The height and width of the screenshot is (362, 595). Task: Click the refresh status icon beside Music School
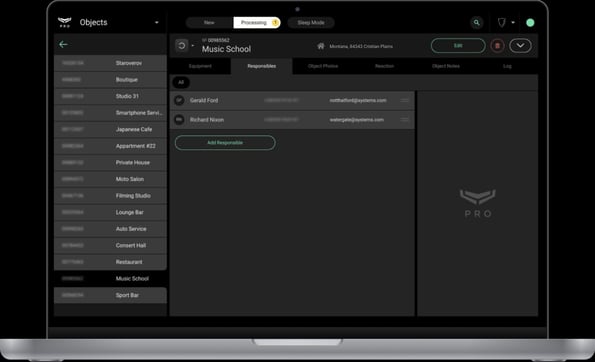pyautogui.click(x=181, y=46)
